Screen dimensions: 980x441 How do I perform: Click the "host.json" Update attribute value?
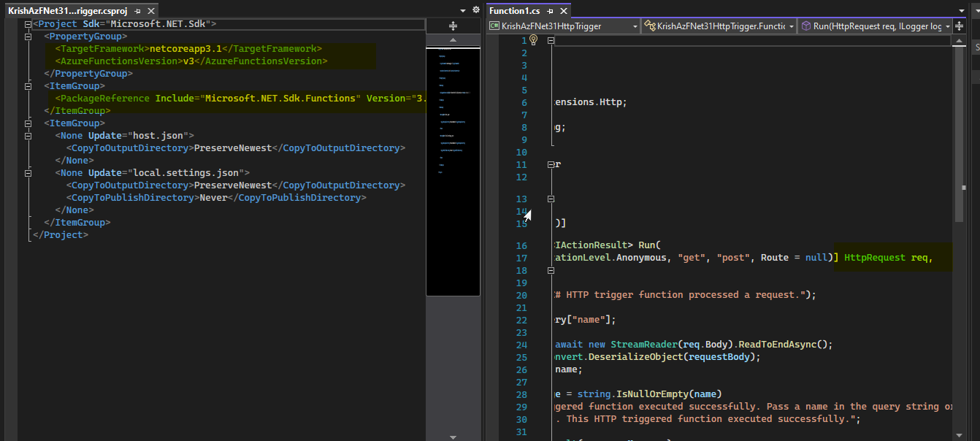[161, 136]
